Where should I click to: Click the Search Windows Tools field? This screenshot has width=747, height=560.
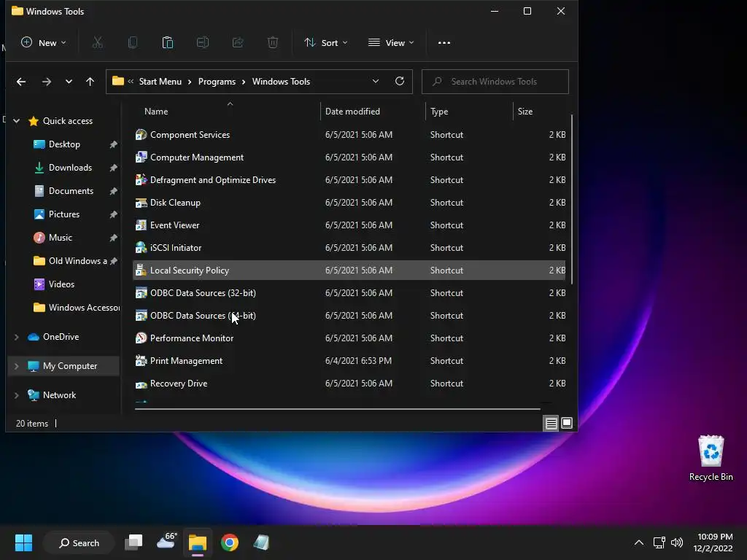pos(495,82)
